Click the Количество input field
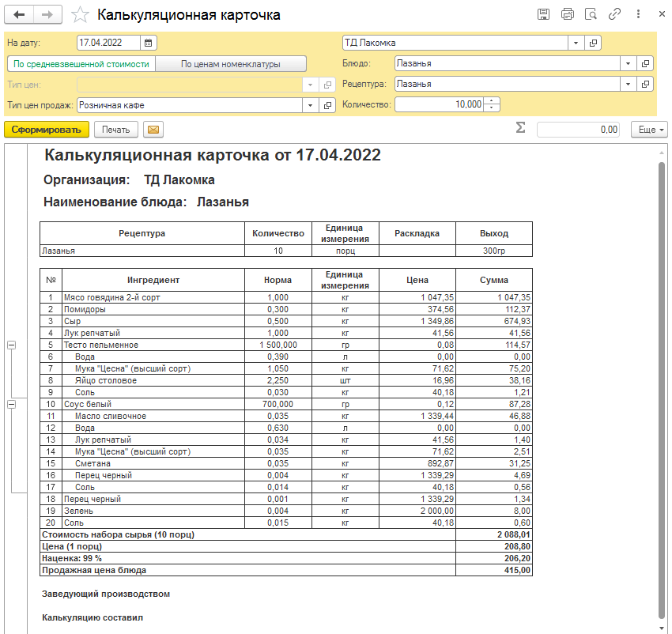Image resolution: width=672 pixels, height=634 pixels. (439, 104)
